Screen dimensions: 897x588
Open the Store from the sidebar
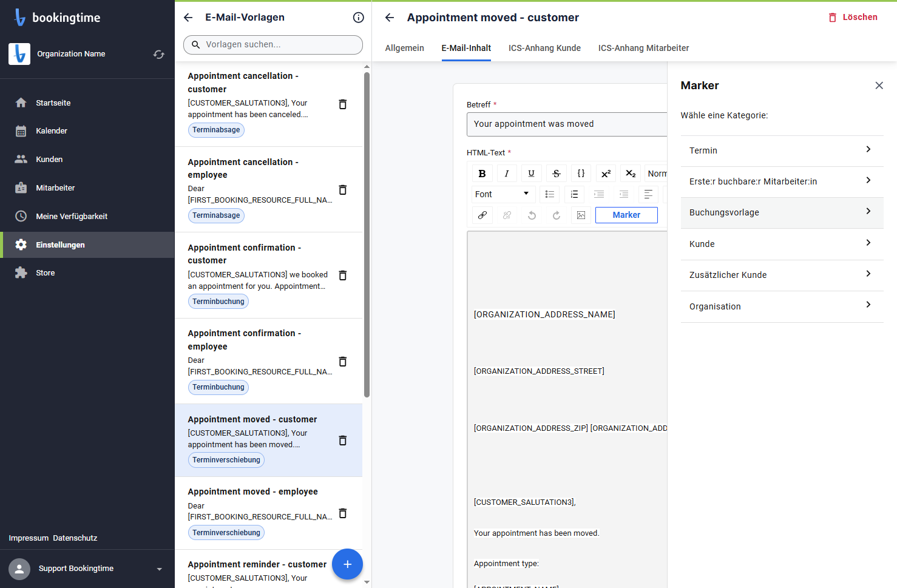pyautogui.click(x=87, y=273)
